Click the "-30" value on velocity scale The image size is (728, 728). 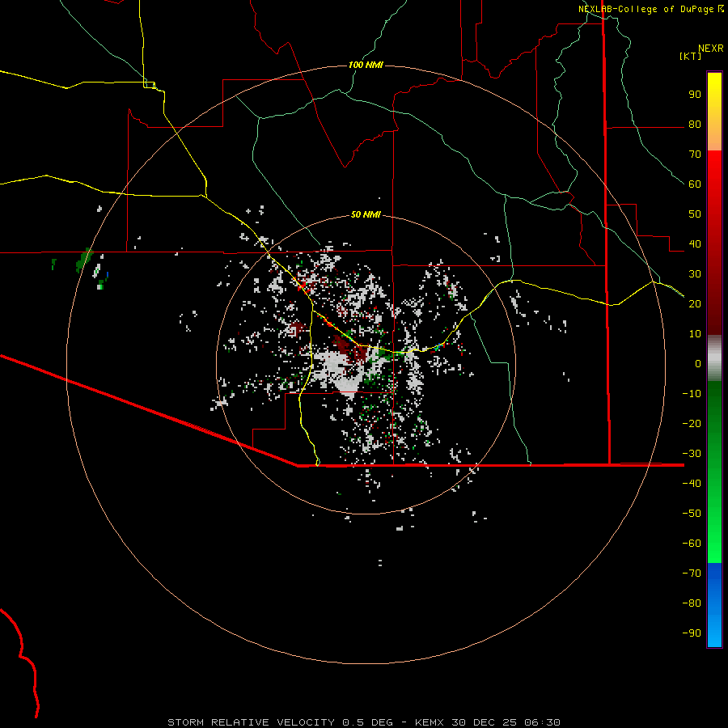[x=692, y=454]
